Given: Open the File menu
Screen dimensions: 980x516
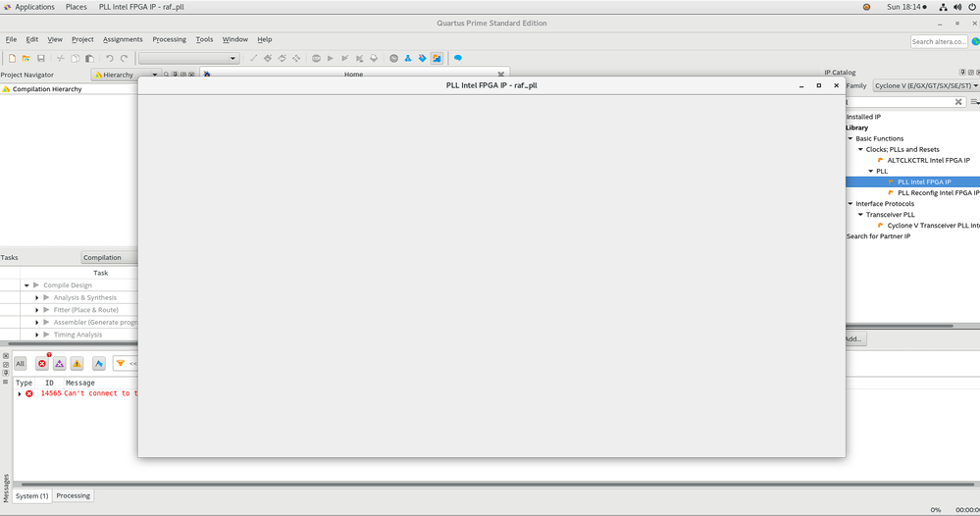Looking at the screenshot, I should [11, 39].
